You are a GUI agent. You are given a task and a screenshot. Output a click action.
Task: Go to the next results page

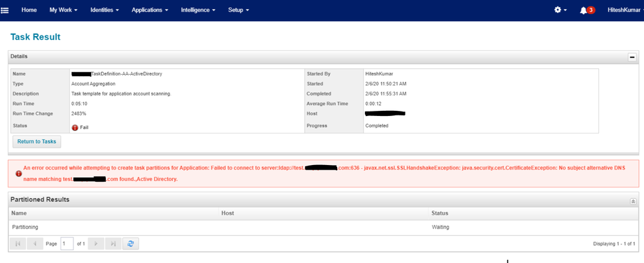coord(96,244)
